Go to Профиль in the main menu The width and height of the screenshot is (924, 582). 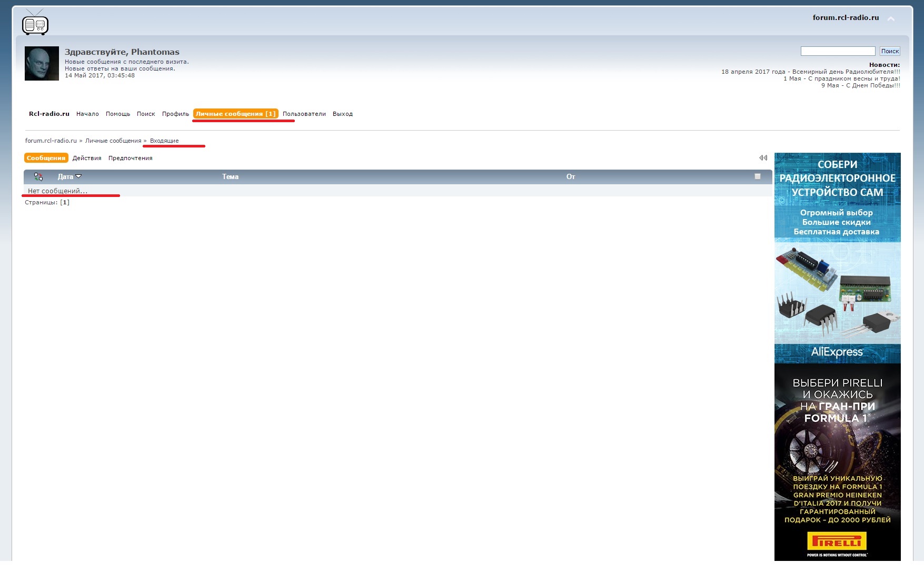pyautogui.click(x=175, y=114)
